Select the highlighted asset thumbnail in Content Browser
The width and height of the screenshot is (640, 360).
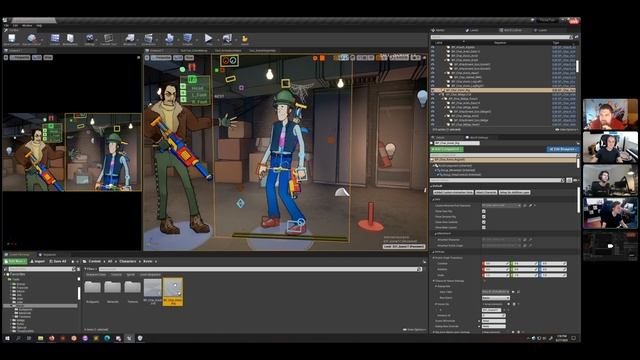[173, 291]
